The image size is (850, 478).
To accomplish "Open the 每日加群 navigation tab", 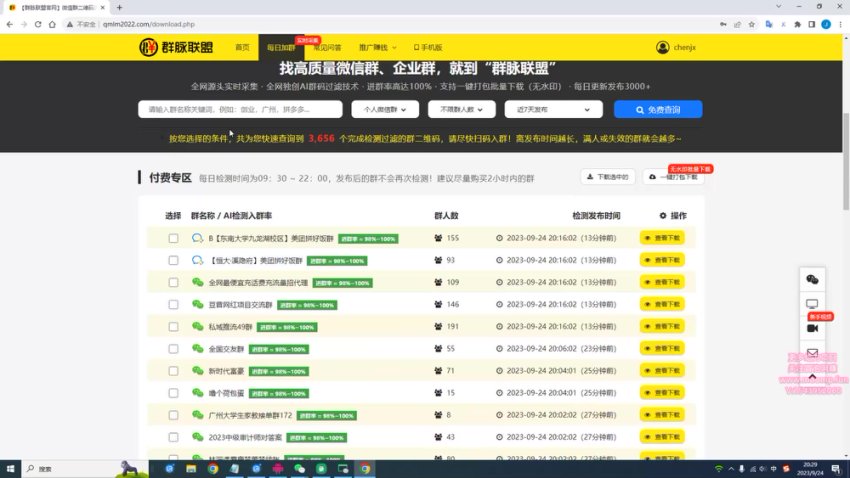I will pyautogui.click(x=281, y=47).
